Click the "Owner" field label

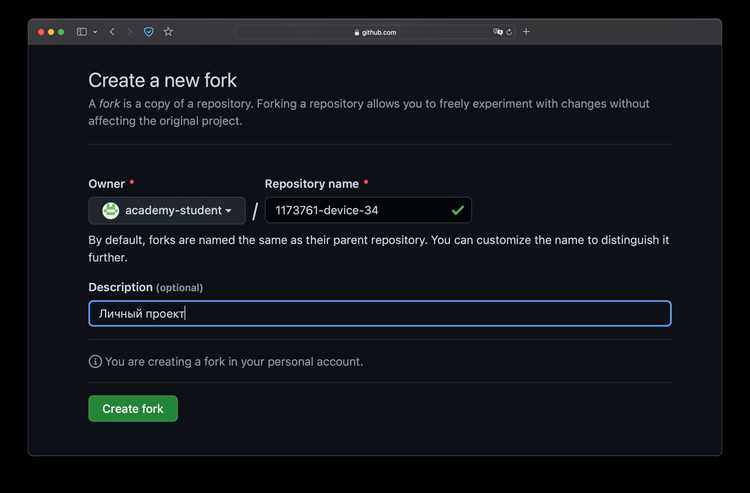pyautogui.click(x=107, y=184)
